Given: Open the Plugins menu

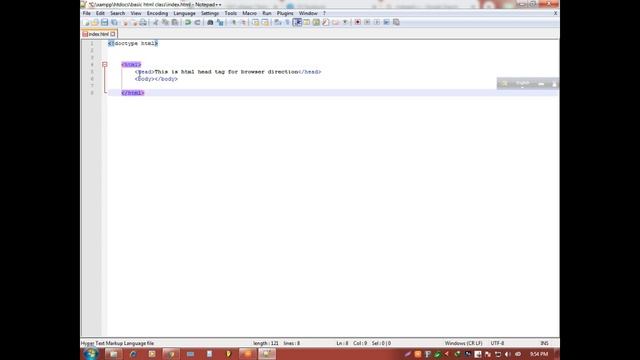Looking at the screenshot, I should click(x=285, y=13).
